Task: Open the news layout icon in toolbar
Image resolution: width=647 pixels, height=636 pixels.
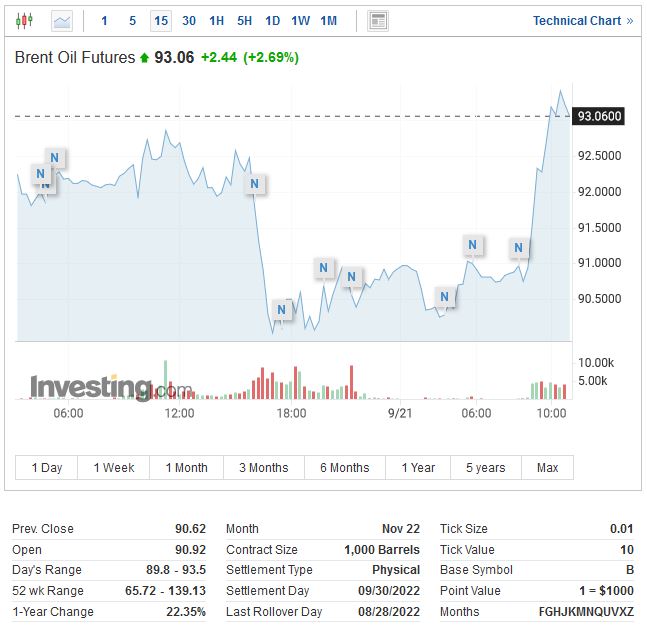Action: click(x=377, y=20)
